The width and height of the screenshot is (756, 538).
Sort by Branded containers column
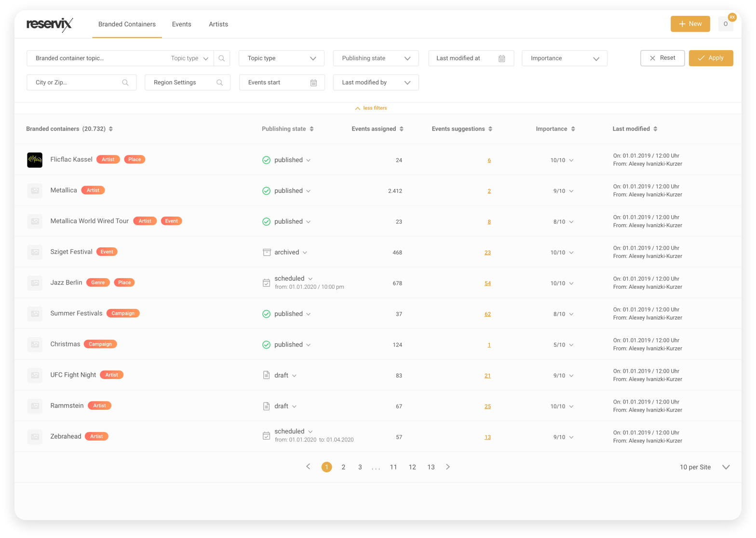(x=111, y=129)
